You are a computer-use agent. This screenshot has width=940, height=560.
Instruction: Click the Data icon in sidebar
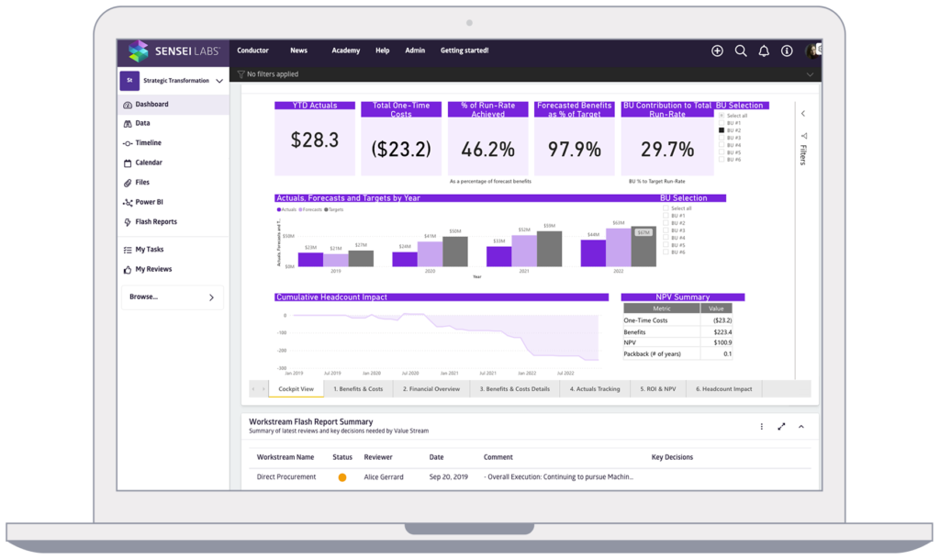click(x=128, y=124)
